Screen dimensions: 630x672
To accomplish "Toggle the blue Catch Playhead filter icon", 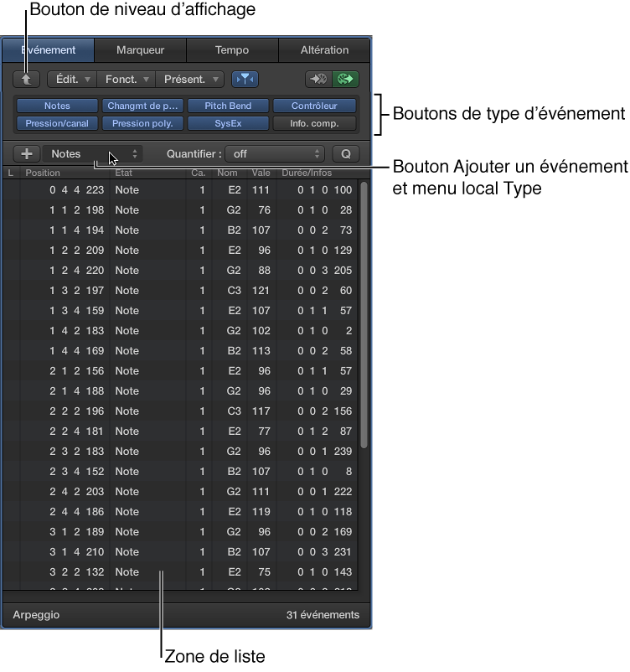I will click(245, 80).
